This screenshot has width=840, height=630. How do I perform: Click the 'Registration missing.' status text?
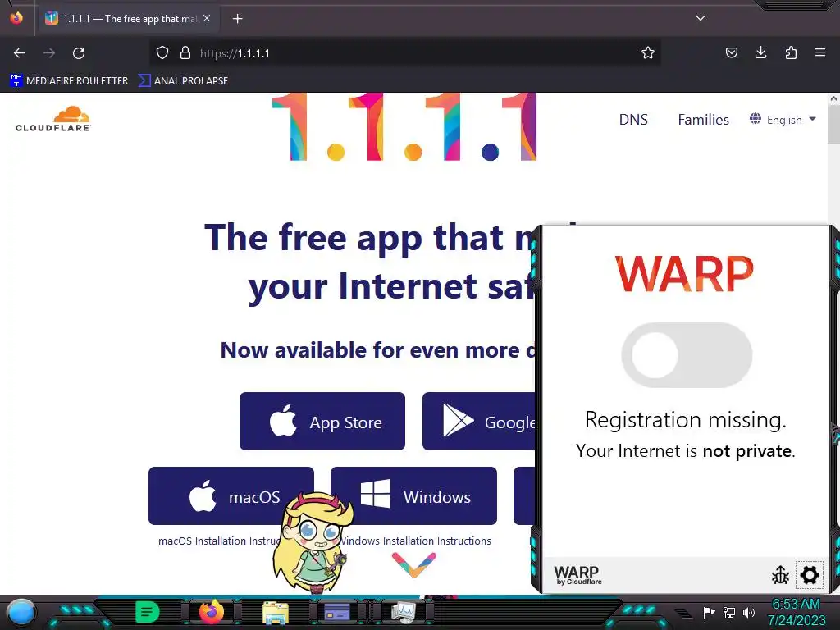pyautogui.click(x=686, y=419)
